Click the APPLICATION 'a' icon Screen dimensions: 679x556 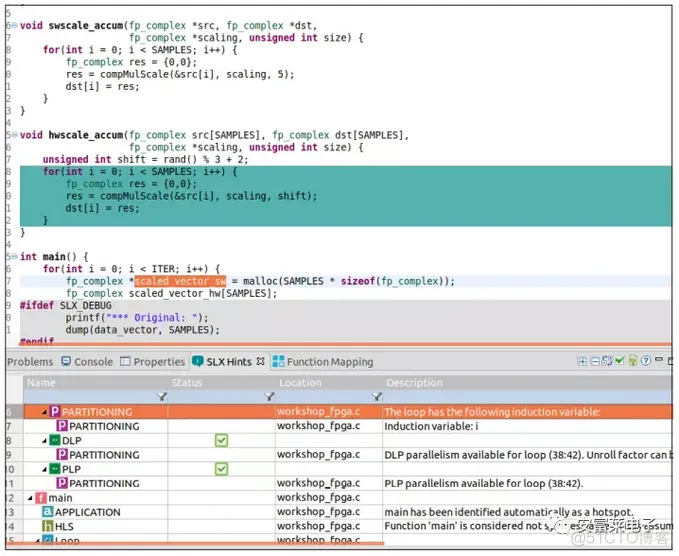pos(48,512)
